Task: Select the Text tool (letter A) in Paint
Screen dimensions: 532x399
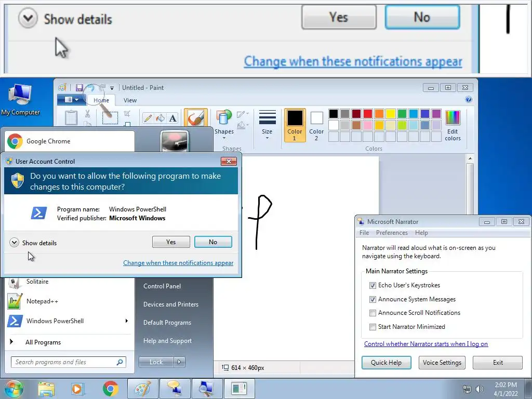Action: (172, 118)
